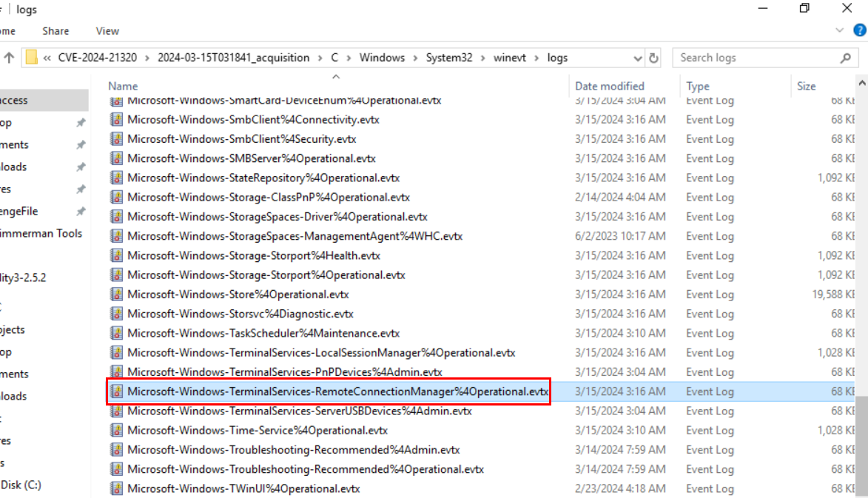The width and height of the screenshot is (868, 498).
Task: Click the icon next to Storage-ClassPnP%4Operational.evtx
Action: click(x=116, y=197)
